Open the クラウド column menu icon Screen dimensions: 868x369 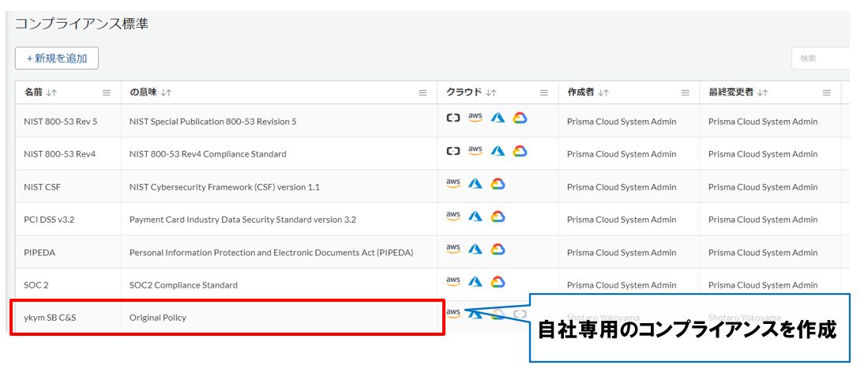tap(544, 93)
